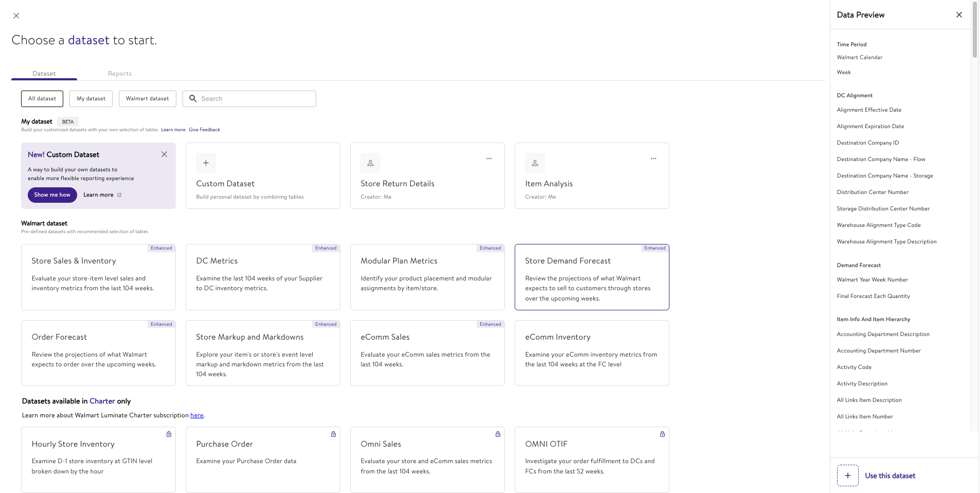This screenshot has width=980, height=493.
Task: Open the Charter subscription here link
Action: 197,415
